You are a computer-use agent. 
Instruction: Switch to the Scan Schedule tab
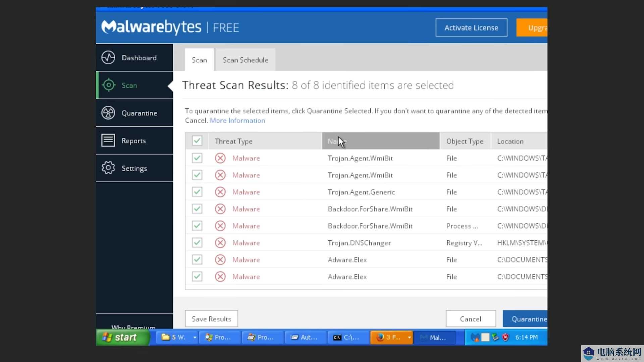tap(246, 60)
